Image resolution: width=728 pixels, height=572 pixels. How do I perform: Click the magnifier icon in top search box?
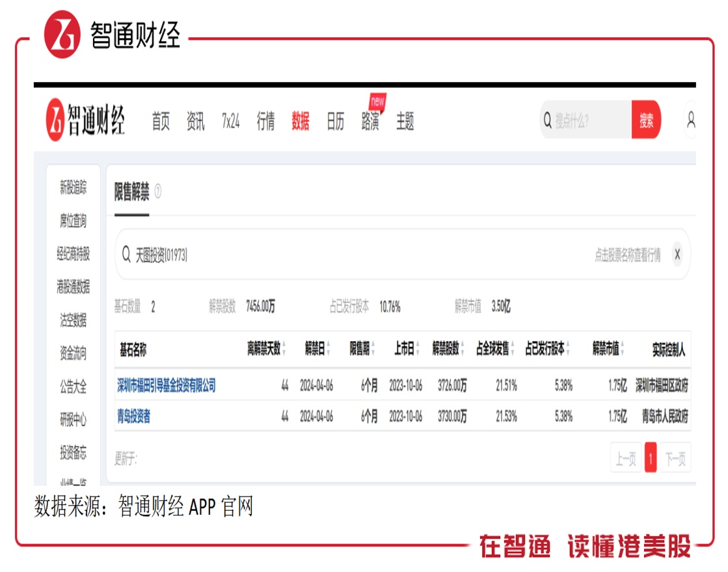click(x=547, y=120)
